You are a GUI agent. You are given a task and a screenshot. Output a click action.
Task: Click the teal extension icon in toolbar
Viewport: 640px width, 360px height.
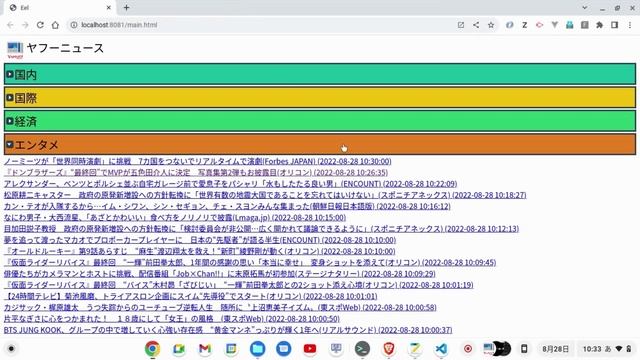tap(570, 25)
